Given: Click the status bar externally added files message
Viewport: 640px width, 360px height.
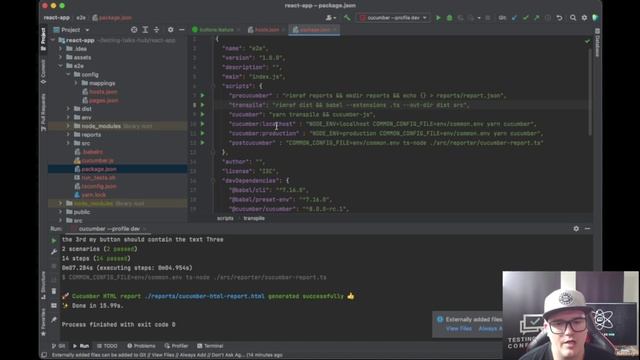Looking at the screenshot, I should pos(167,355).
